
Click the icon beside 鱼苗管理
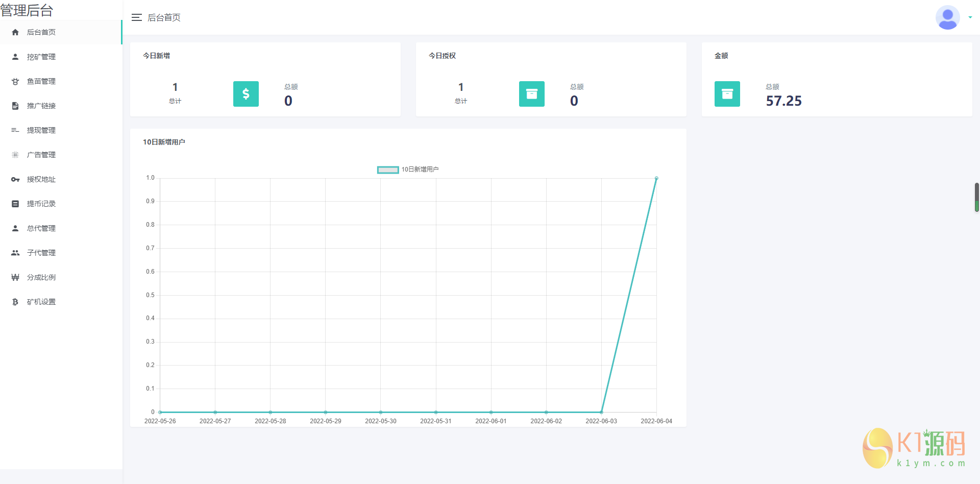point(15,81)
